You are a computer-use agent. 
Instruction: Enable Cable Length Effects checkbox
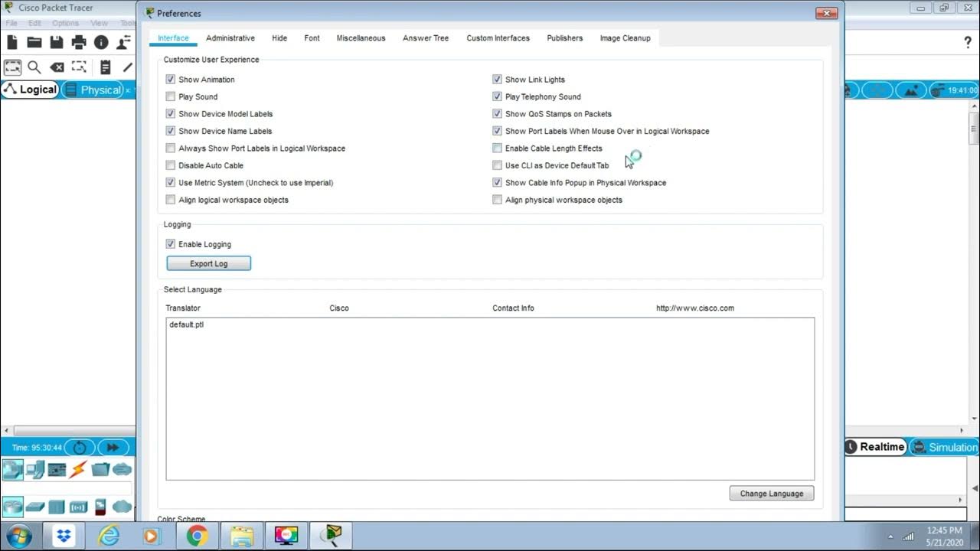498,148
